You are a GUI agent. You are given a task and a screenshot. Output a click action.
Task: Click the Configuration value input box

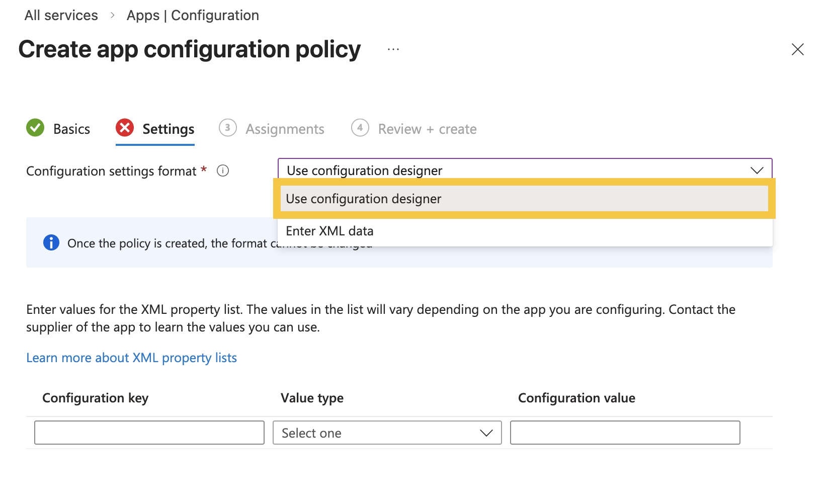coord(625,433)
